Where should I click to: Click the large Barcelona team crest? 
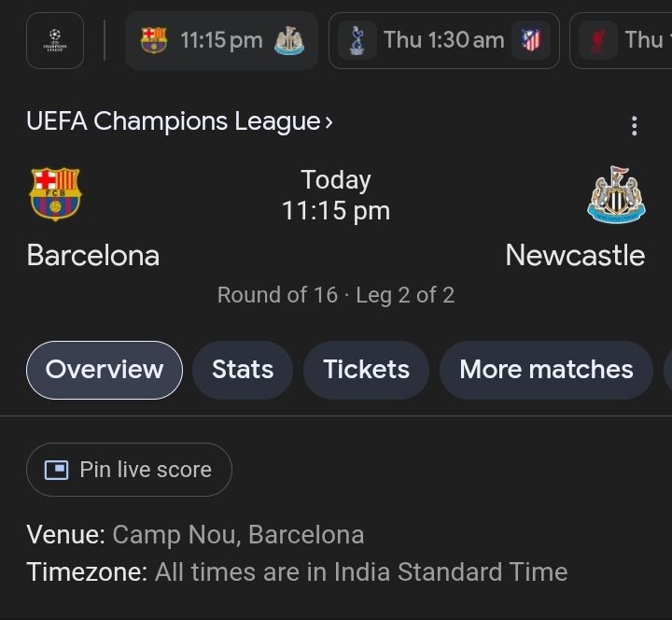click(x=56, y=194)
